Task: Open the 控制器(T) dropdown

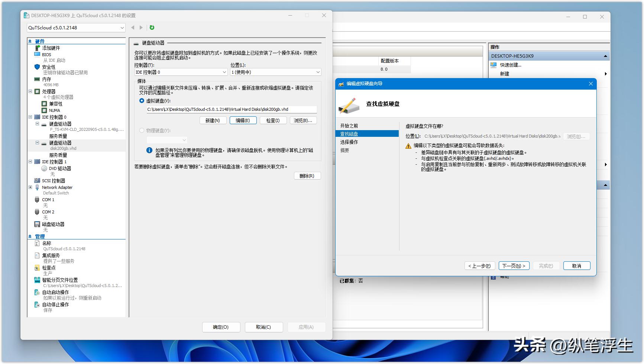Action: pyautogui.click(x=181, y=72)
